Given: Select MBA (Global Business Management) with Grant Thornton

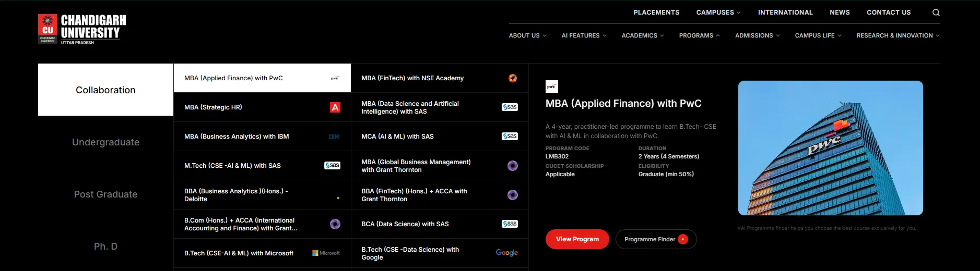Looking at the screenshot, I should tap(440, 166).
